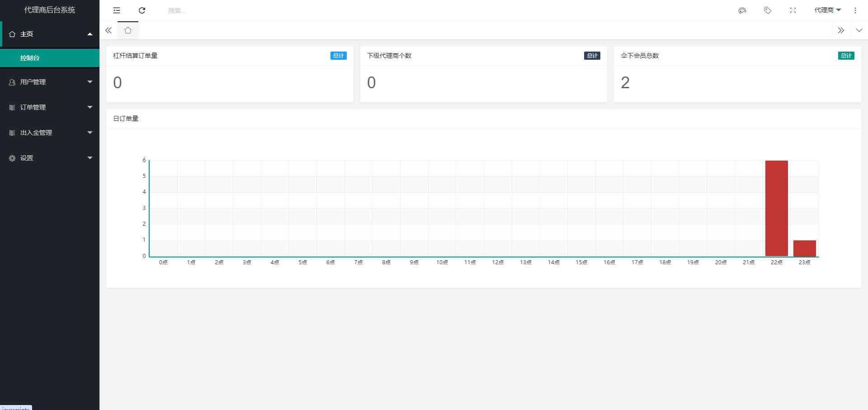
Task: Expand the 订单管理 menu
Action: tap(50, 107)
